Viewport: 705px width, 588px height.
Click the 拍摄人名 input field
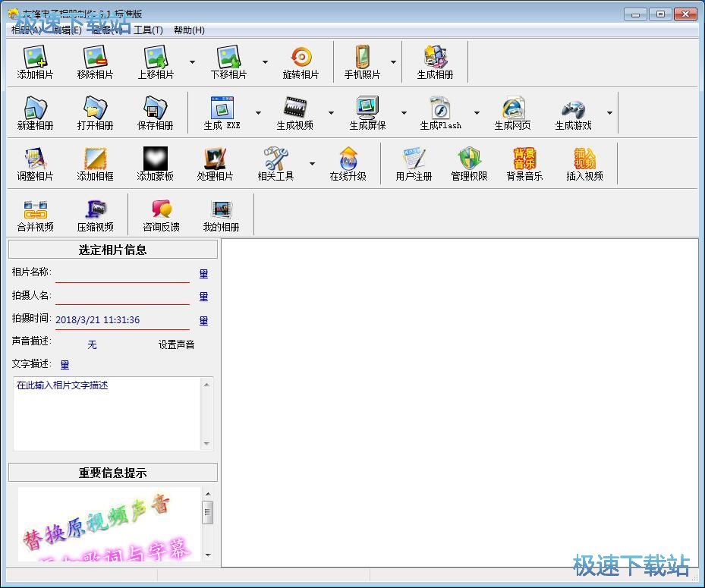(122, 296)
